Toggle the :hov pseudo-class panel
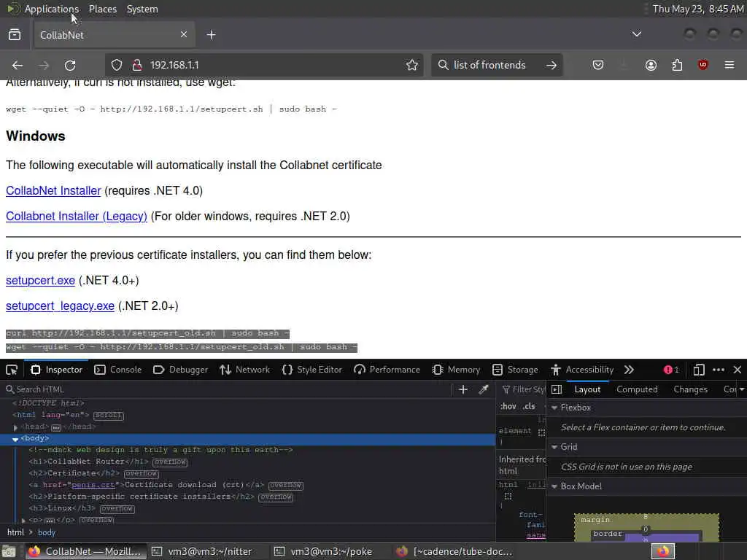This screenshot has width=747, height=560. pyautogui.click(x=508, y=407)
